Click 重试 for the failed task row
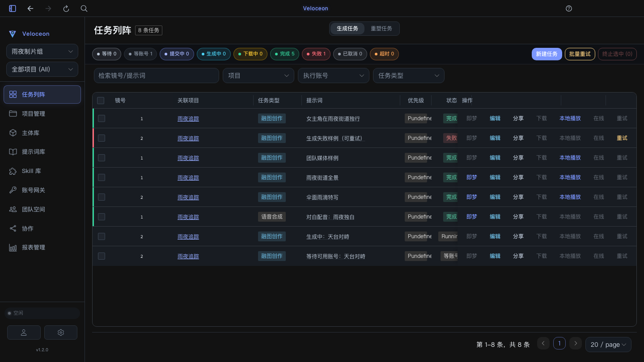 coord(622,138)
